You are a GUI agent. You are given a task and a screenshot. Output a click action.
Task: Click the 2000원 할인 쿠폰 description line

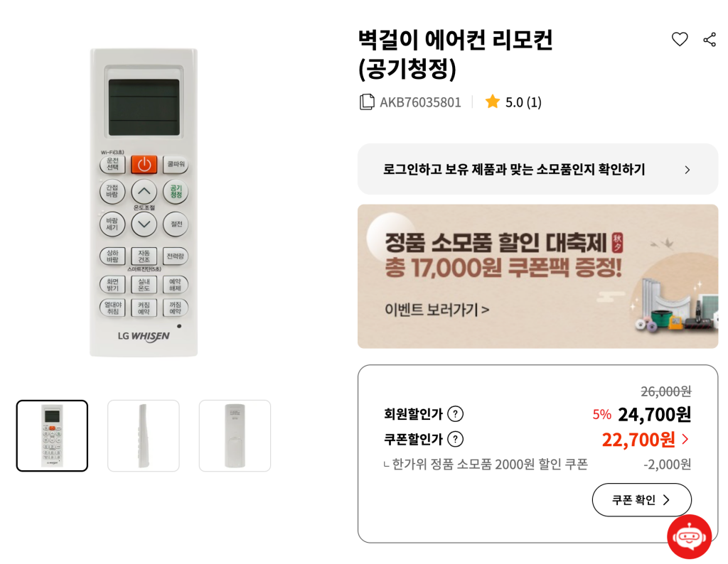491,464
